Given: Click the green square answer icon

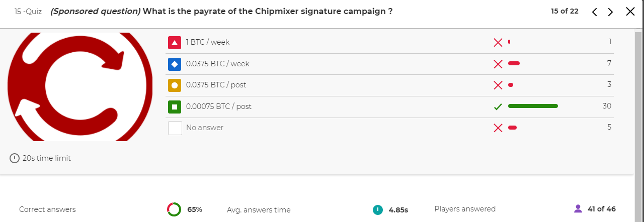Looking at the screenshot, I should pyautogui.click(x=175, y=106).
